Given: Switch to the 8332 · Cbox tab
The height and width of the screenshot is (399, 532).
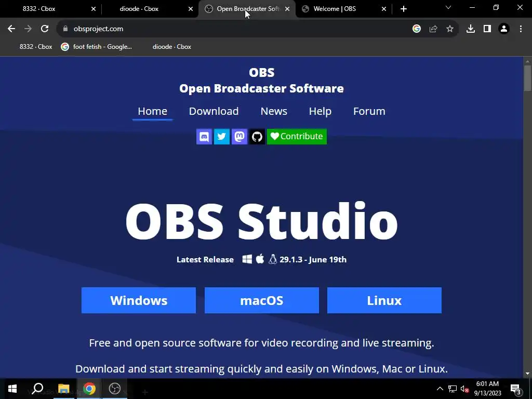Looking at the screenshot, I should [x=39, y=9].
